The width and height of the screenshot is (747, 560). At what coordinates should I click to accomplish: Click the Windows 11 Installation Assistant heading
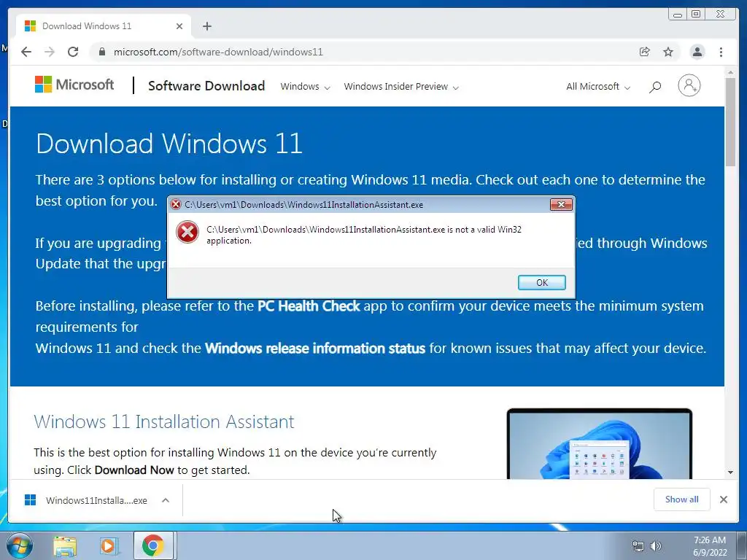[164, 421]
